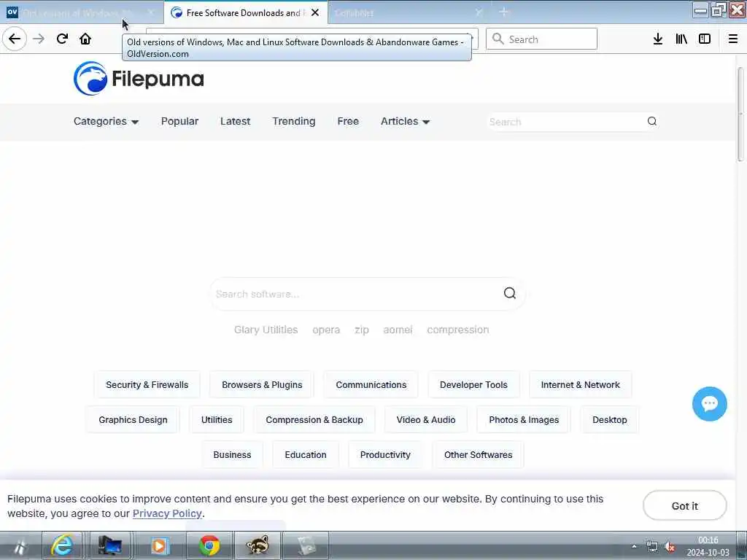This screenshot has width=747, height=560.
Task: Open the Chrome icon in the taskbar
Action: pyautogui.click(x=209, y=545)
